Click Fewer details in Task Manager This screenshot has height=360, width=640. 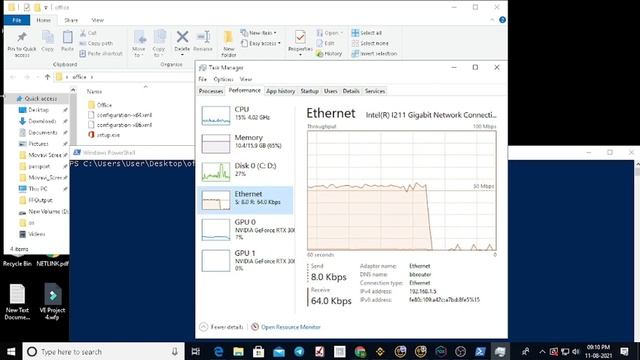click(x=222, y=327)
